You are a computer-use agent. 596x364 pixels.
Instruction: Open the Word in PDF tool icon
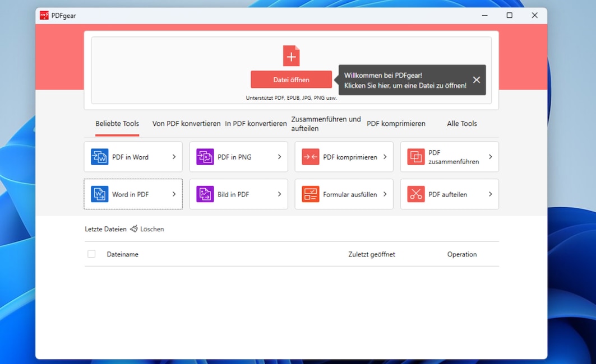tap(100, 194)
